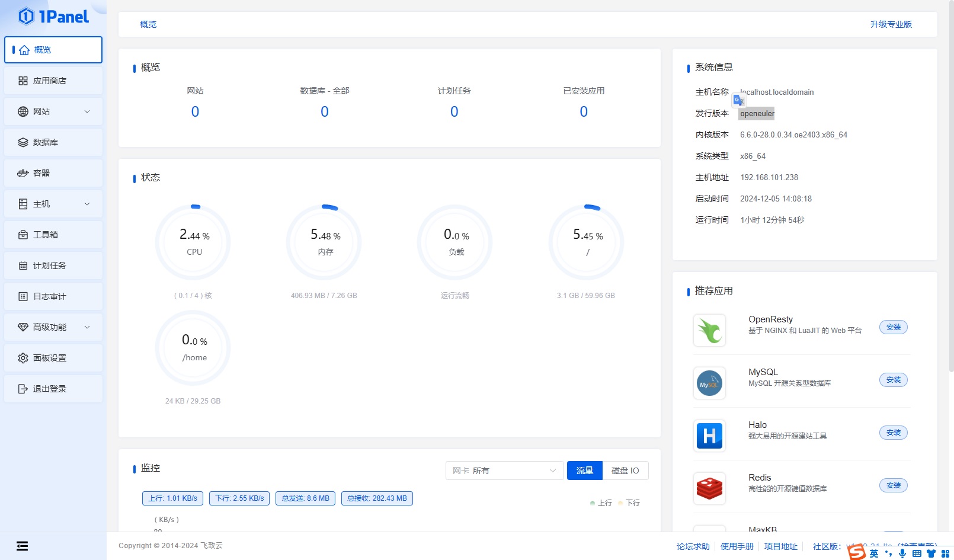This screenshot has width=954, height=560.
Task: Click the 1Panel logo
Action: click(x=53, y=17)
